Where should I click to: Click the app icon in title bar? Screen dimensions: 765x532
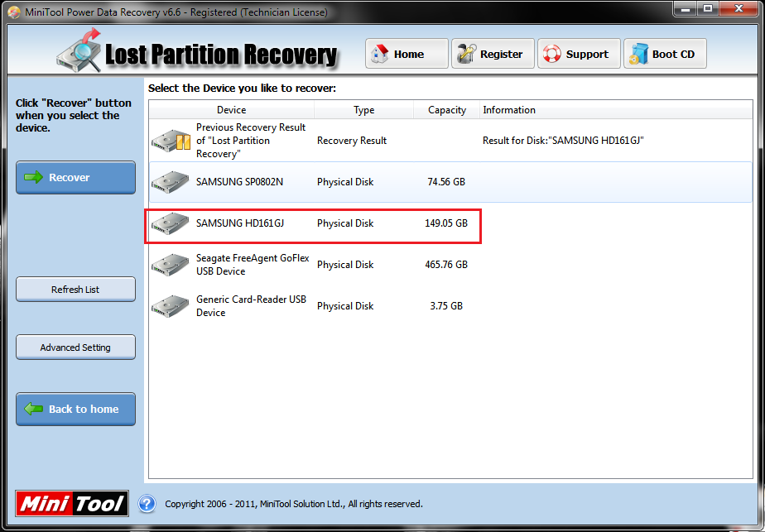click(14, 12)
